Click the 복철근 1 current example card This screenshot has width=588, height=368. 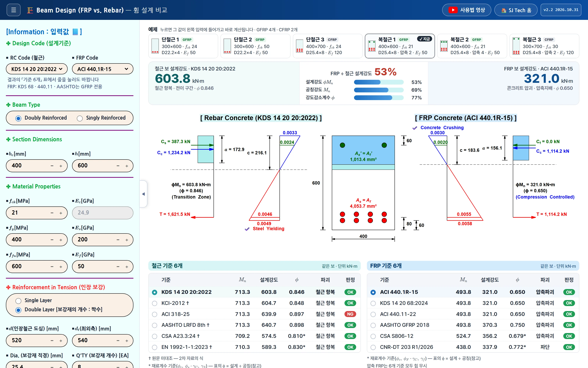(x=400, y=46)
